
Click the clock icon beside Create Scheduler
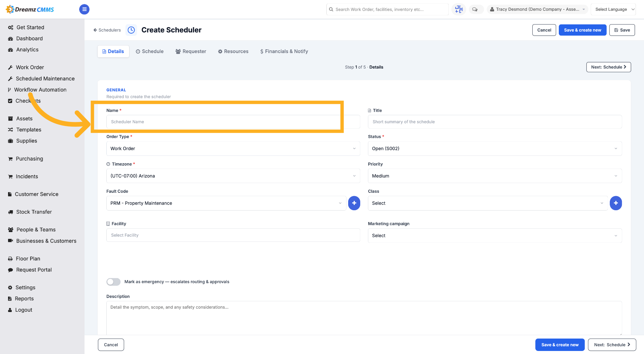tap(131, 30)
